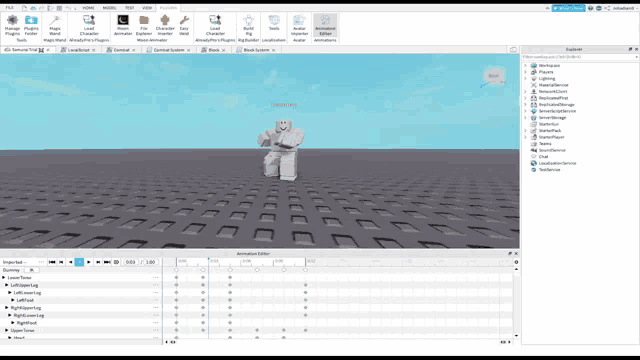Open Moon Animator File Explorer

[x=144, y=25]
